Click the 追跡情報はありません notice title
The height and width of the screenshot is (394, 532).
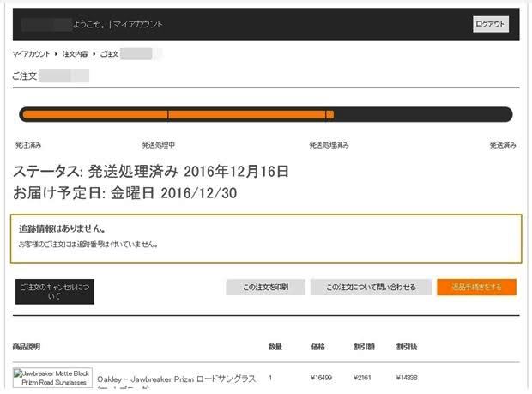[x=62, y=228]
